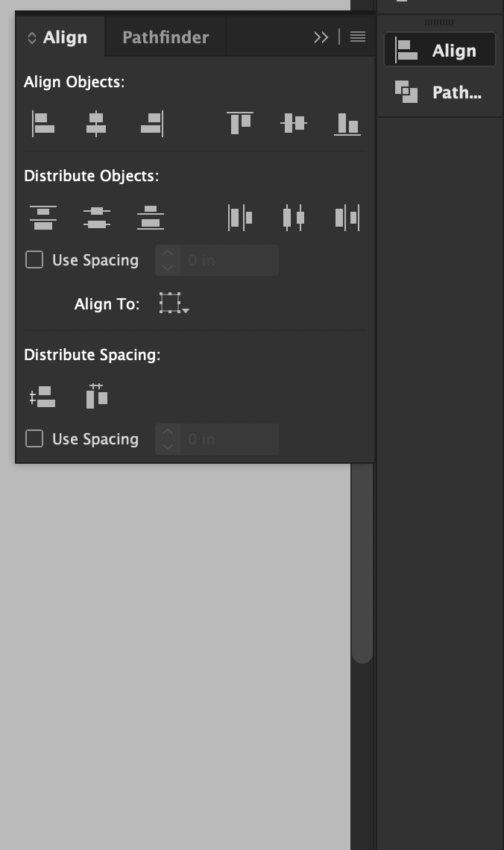Click the Align top edges icon

pyautogui.click(x=240, y=124)
